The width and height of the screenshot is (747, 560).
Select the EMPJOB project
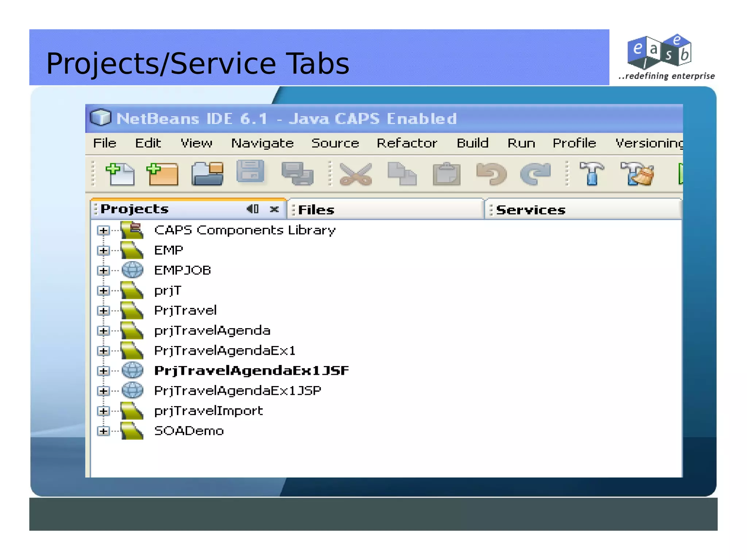coord(182,270)
